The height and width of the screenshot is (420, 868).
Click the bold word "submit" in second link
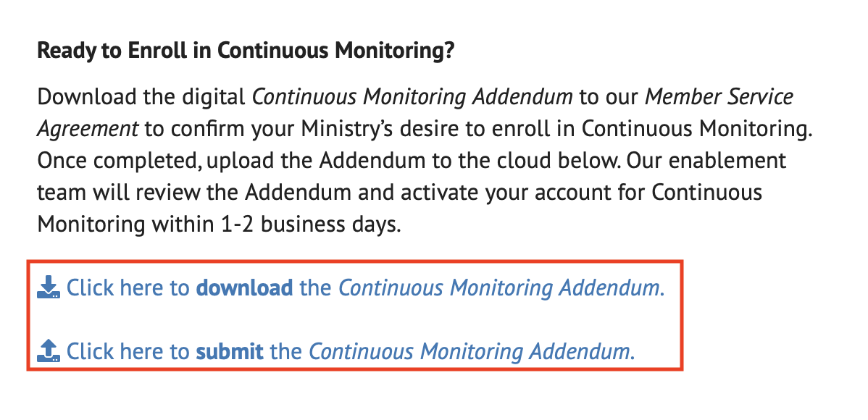(x=230, y=353)
